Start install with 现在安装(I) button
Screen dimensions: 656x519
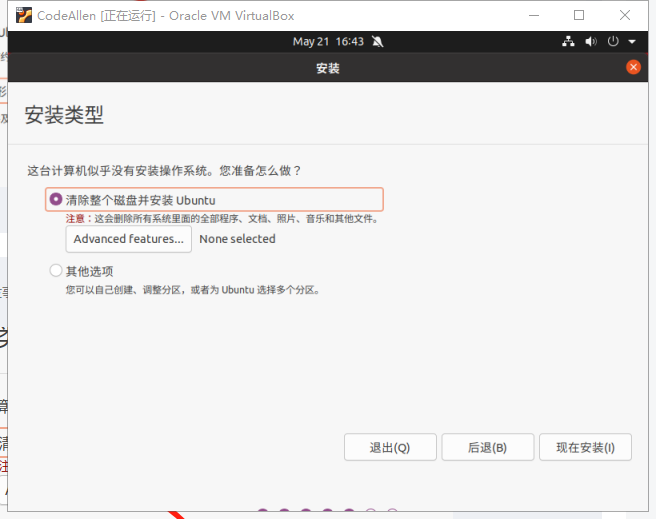click(585, 447)
